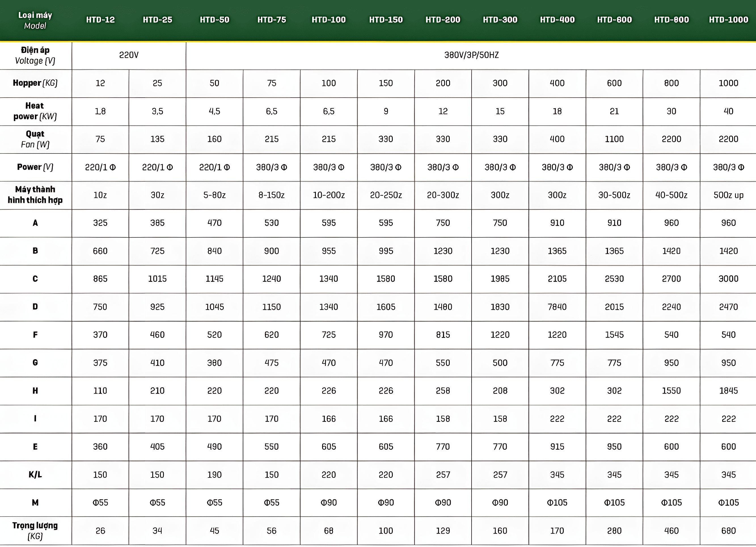Select the 'M' row label
Image resolution: width=756 pixels, height=547 pixels.
pyautogui.click(x=35, y=503)
